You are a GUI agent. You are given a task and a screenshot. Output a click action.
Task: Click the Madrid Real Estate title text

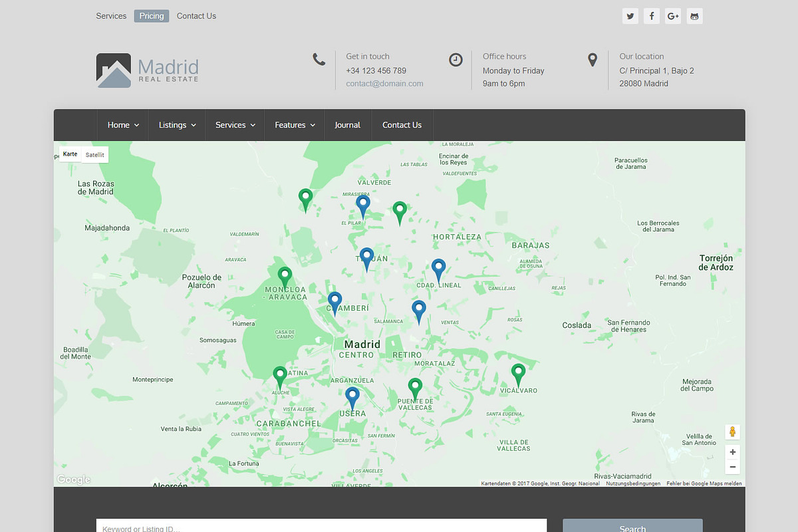click(x=168, y=70)
